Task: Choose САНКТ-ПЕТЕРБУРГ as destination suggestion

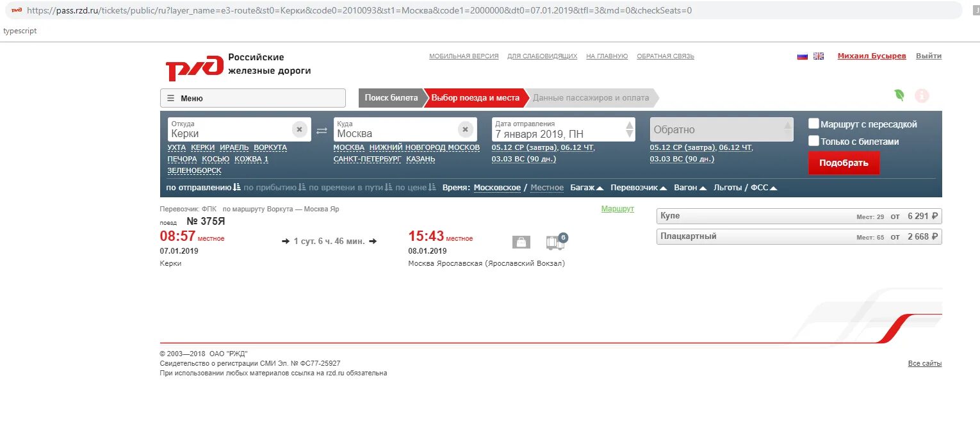Action: click(368, 159)
